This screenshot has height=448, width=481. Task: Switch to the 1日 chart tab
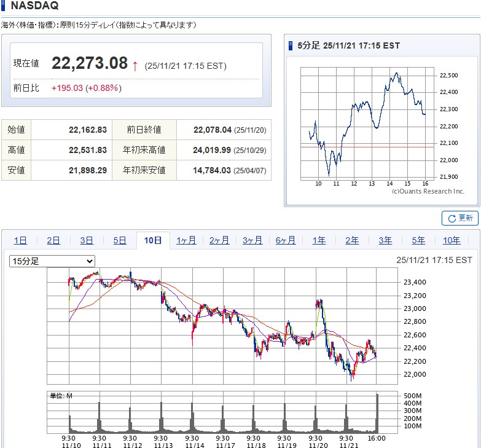click(x=20, y=241)
